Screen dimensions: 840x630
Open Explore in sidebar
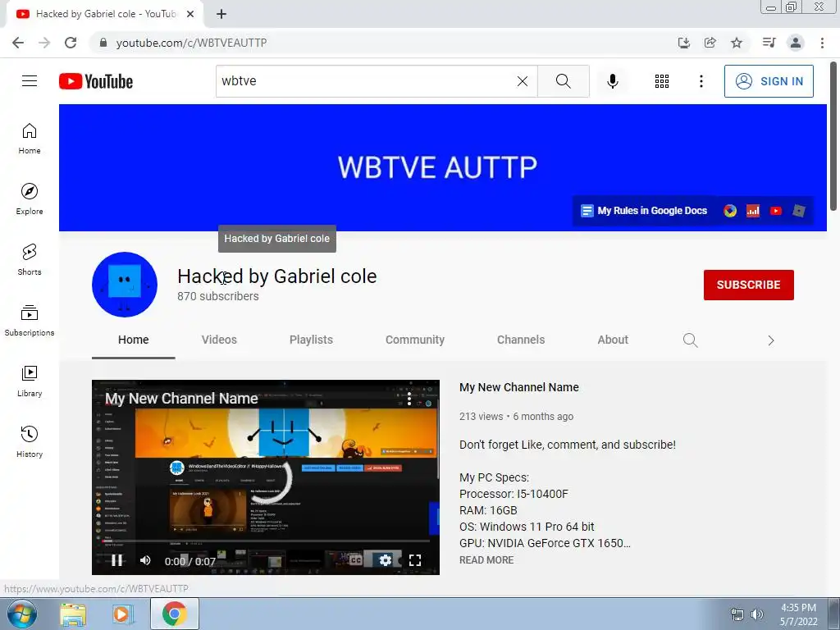30,199
